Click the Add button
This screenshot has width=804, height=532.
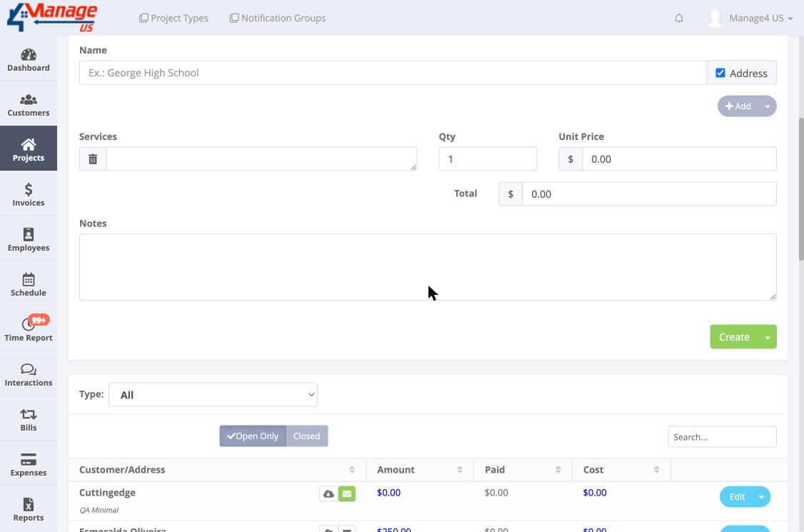pos(738,106)
